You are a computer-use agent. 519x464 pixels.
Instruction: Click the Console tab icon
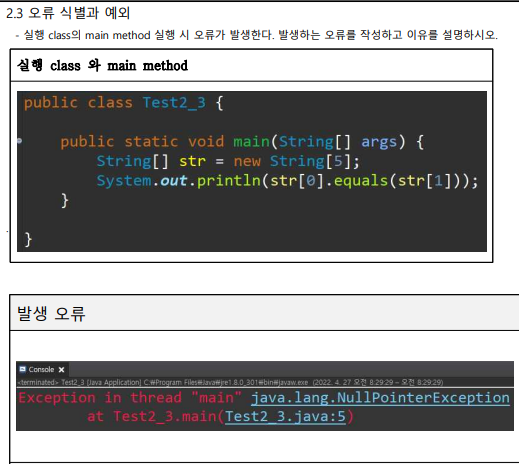pyautogui.click(x=23, y=369)
